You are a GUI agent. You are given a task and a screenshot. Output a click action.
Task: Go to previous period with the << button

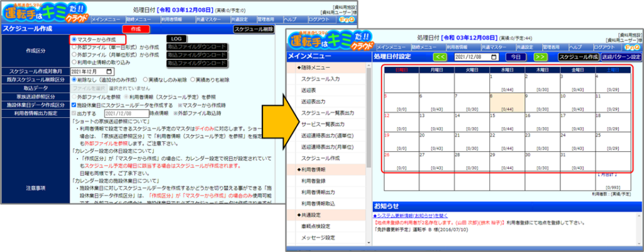pyautogui.click(x=441, y=57)
